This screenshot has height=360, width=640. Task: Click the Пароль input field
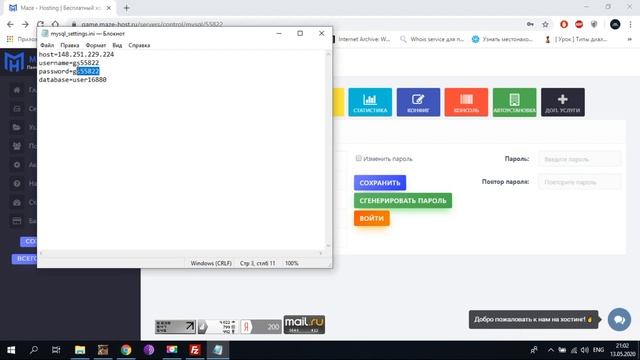pyautogui.click(x=580, y=159)
